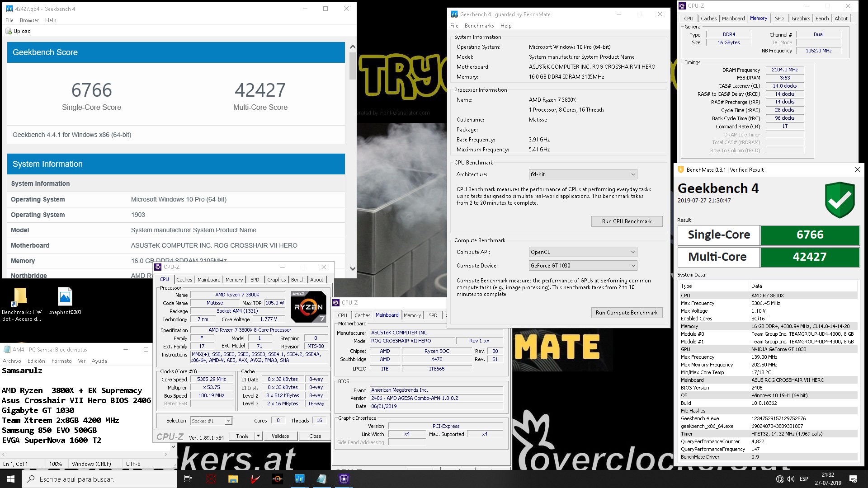
Task: Click the BenchMate green shield checkmark
Action: click(840, 200)
